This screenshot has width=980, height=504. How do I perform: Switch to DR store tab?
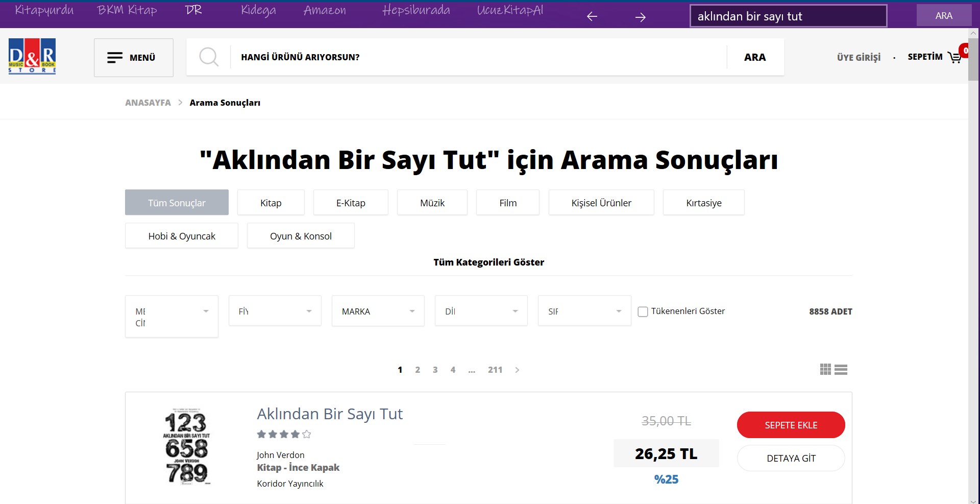(193, 10)
